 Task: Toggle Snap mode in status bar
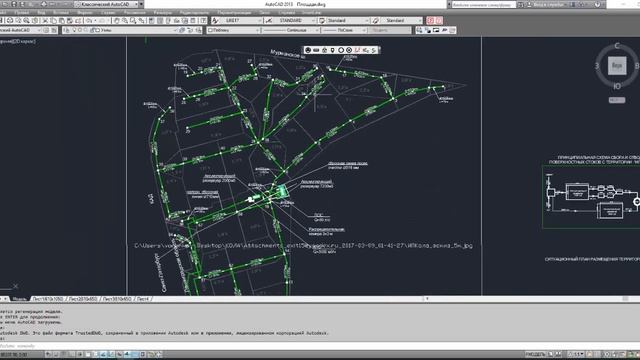point(56,354)
